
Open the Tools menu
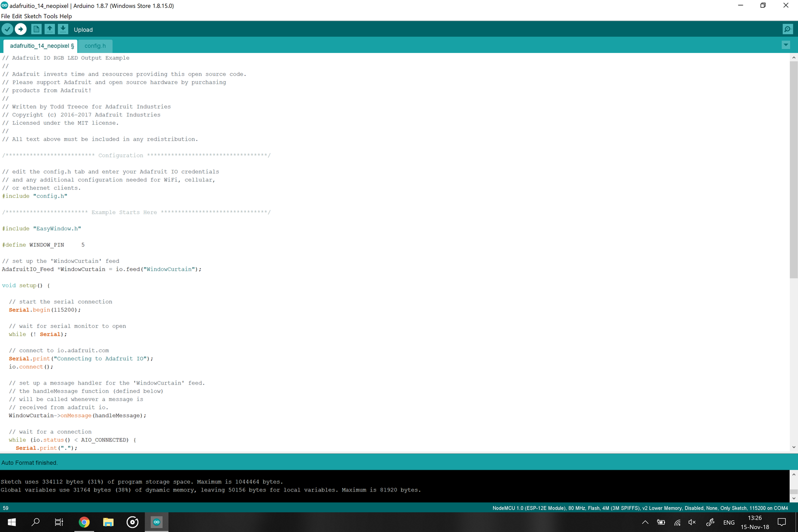(50, 16)
